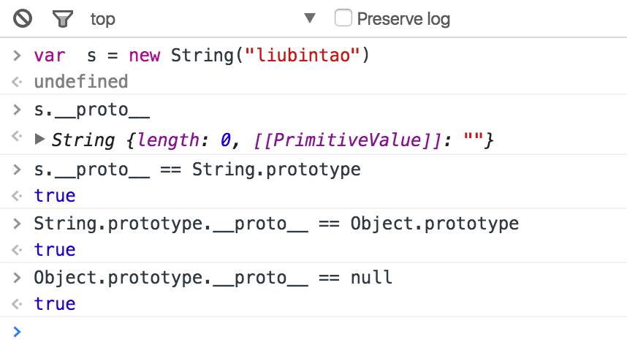Open the console filter funnel icon
Screen dimensions: 627x364
click(63, 19)
